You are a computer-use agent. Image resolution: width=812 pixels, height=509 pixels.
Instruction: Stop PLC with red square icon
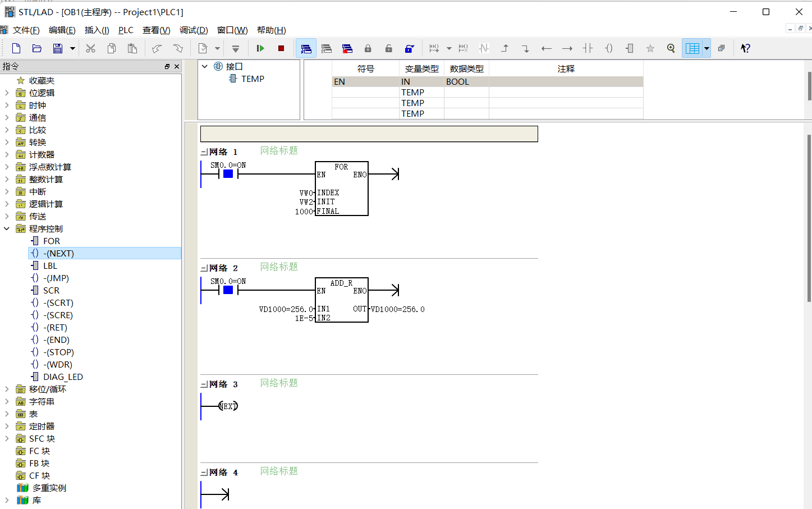coord(281,48)
